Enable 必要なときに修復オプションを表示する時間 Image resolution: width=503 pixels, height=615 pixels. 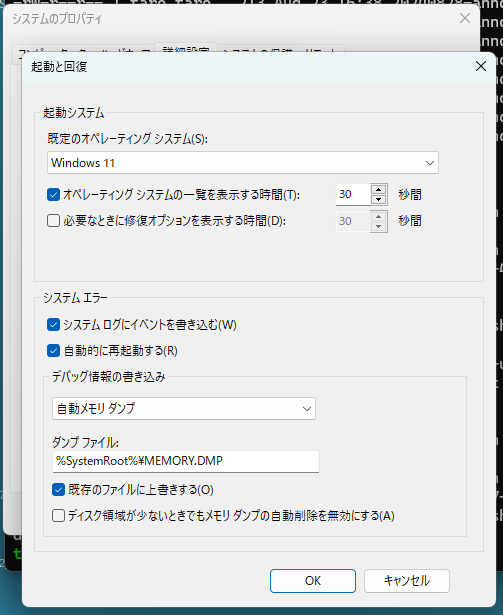point(53,221)
